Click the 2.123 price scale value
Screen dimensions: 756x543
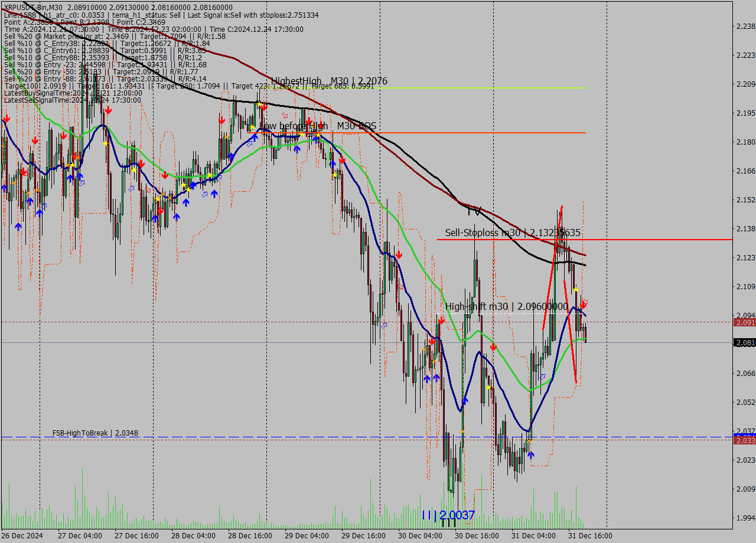745,257
